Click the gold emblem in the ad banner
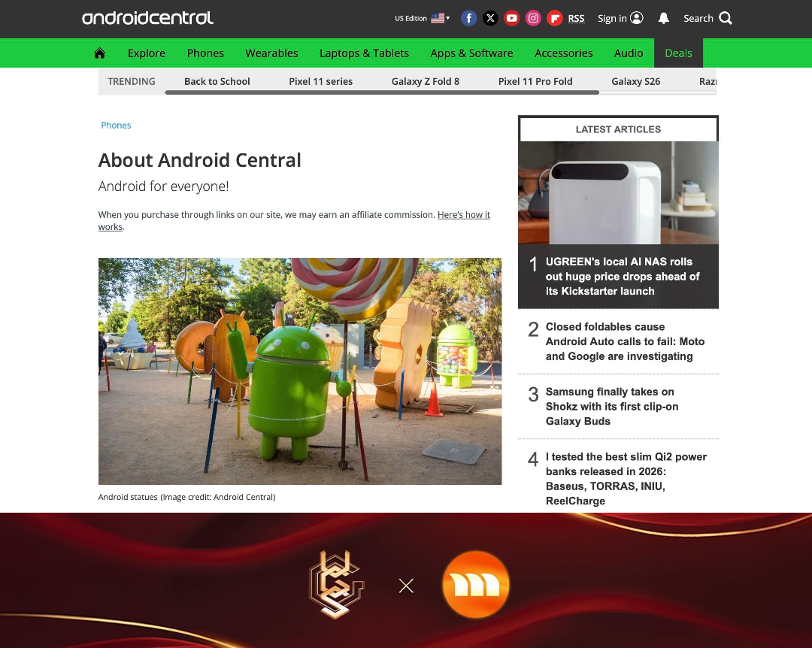Image resolution: width=812 pixels, height=648 pixels. point(337,585)
